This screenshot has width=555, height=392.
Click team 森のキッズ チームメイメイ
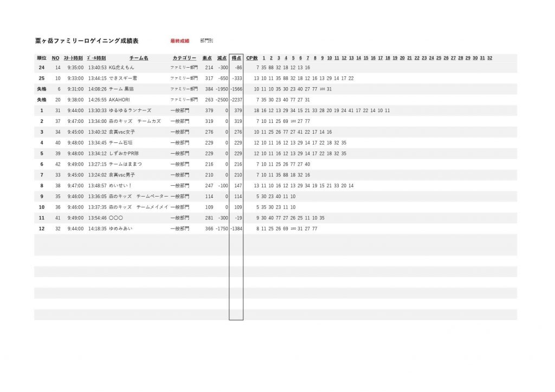pos(138,207)
